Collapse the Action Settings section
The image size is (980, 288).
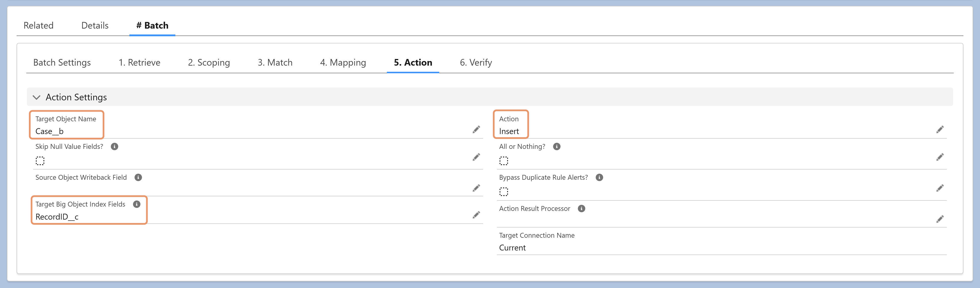pyautogui.click(x=36, y=97)
